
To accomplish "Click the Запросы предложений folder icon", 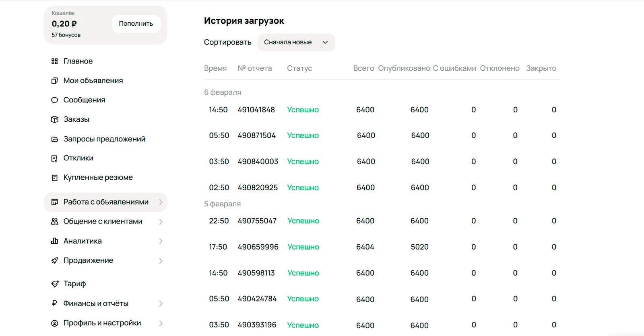I will [55, 139].
